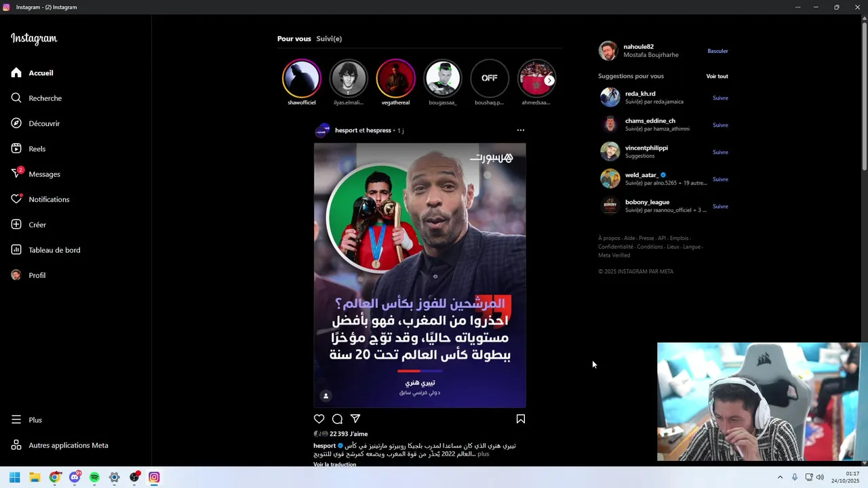Like the hesport post with the heart icon
The height and width of the screenshot is (488, 868).
319,419
